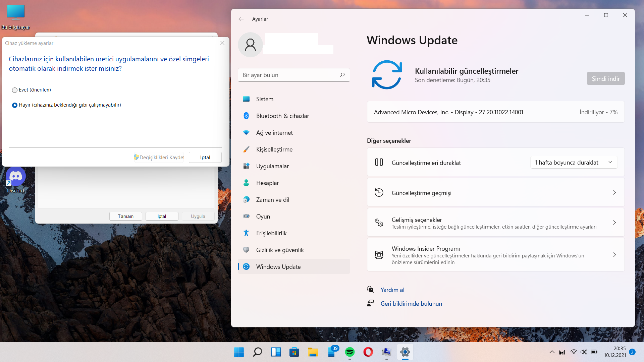Select the Evet (önerilen) radio option
644x362 pixels.
tap(15, 90)
